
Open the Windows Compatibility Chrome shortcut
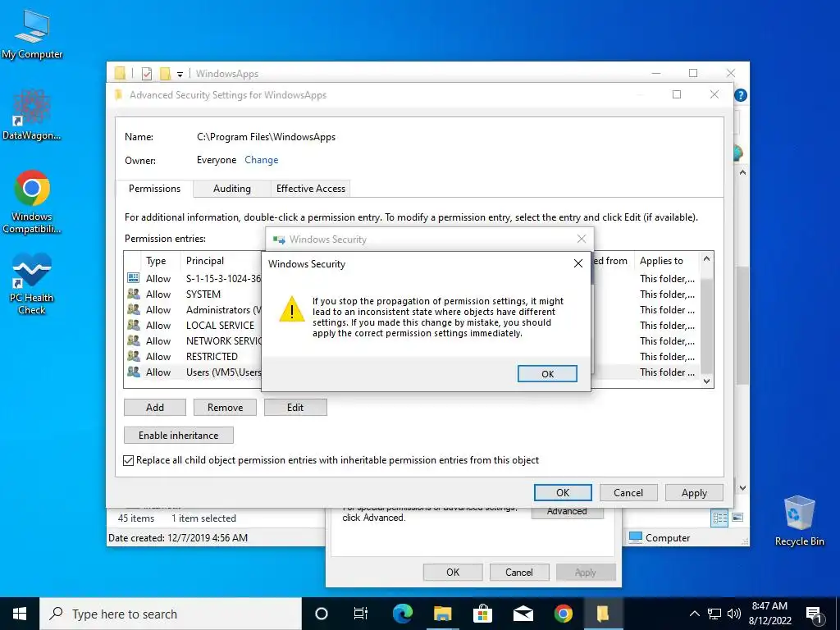(x=32, y=202)
